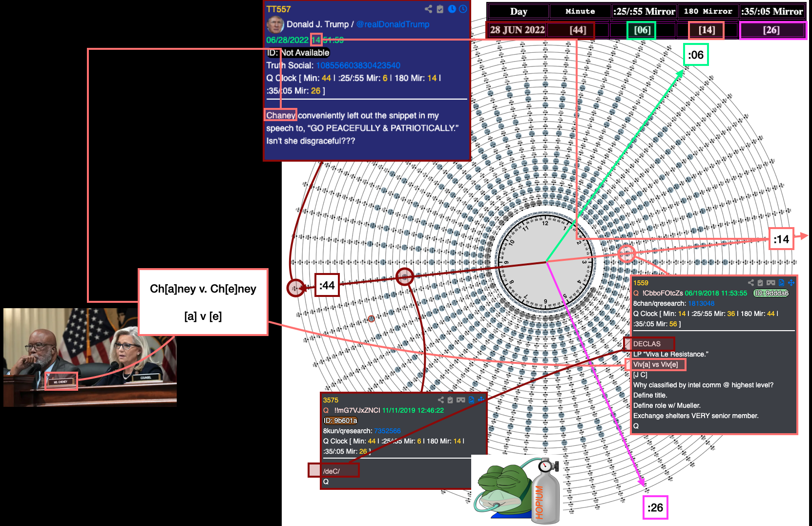Click tripcode !CbboFOtcZs on post 1559
This screenshot has height=526, width=812.
[663, 293]
